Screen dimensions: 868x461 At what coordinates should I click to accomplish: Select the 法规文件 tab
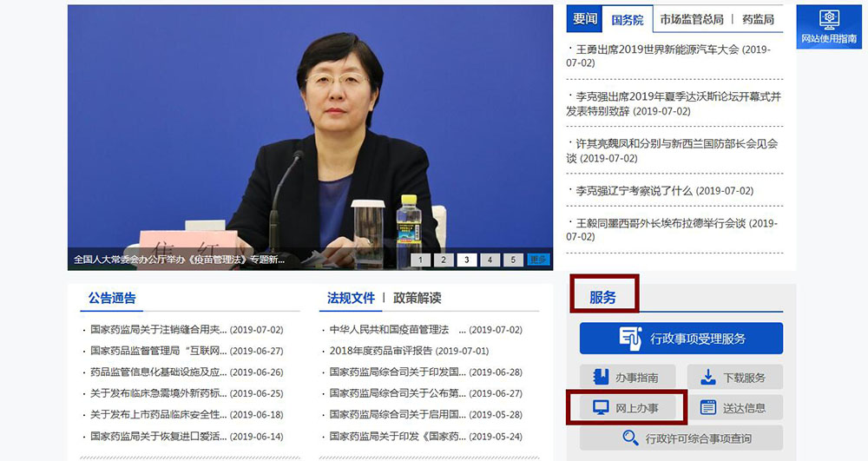351,298
